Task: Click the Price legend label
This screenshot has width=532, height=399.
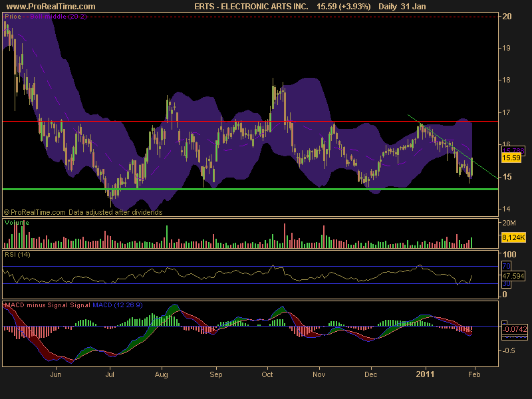Action: [x=13, y=16]
